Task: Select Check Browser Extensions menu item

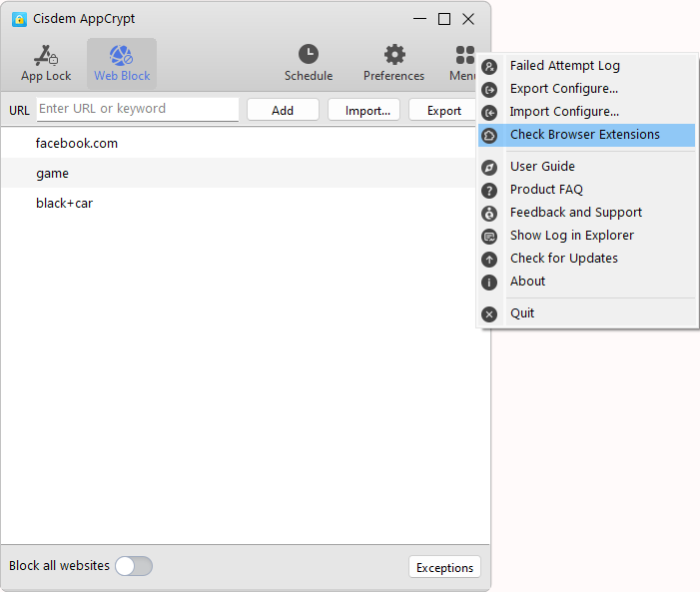Action: coord(586,135)
